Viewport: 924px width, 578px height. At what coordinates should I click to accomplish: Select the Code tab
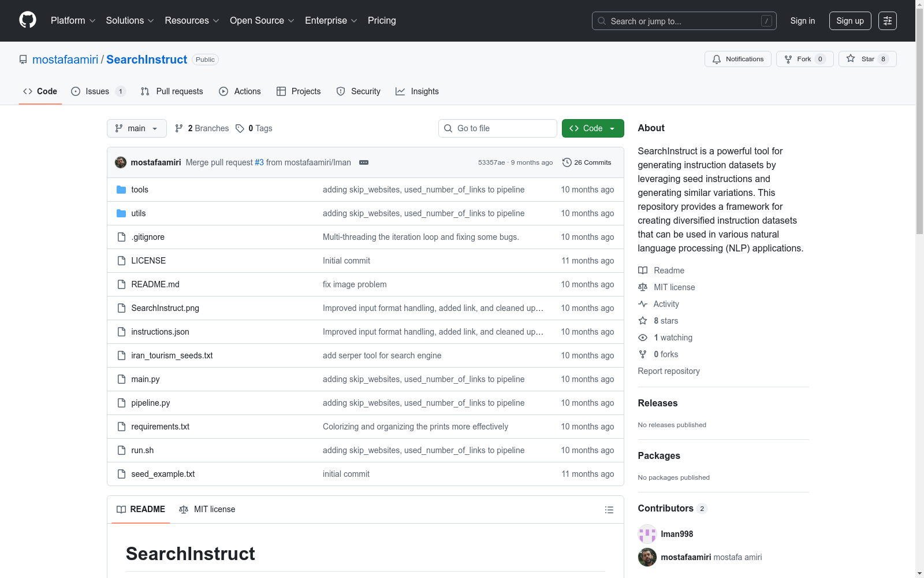40,91
